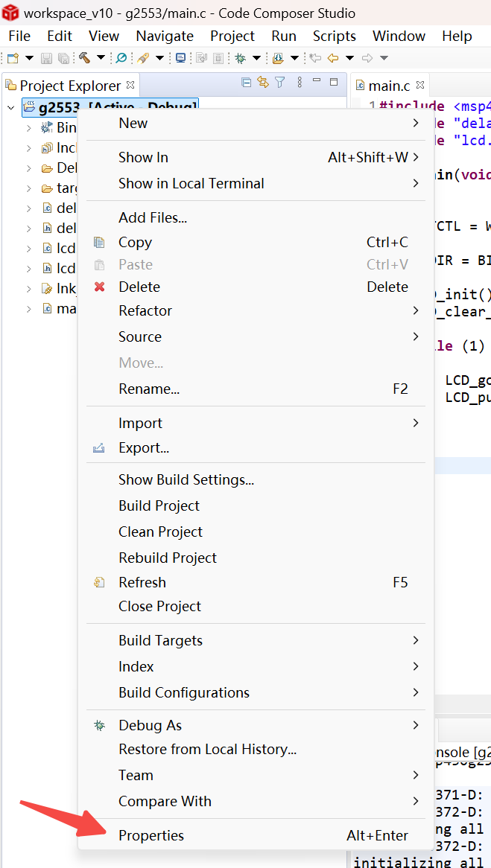Screen dimensions: 491x868
Task: Click the Back navigation arrow icon
Action: click(333, 57)
